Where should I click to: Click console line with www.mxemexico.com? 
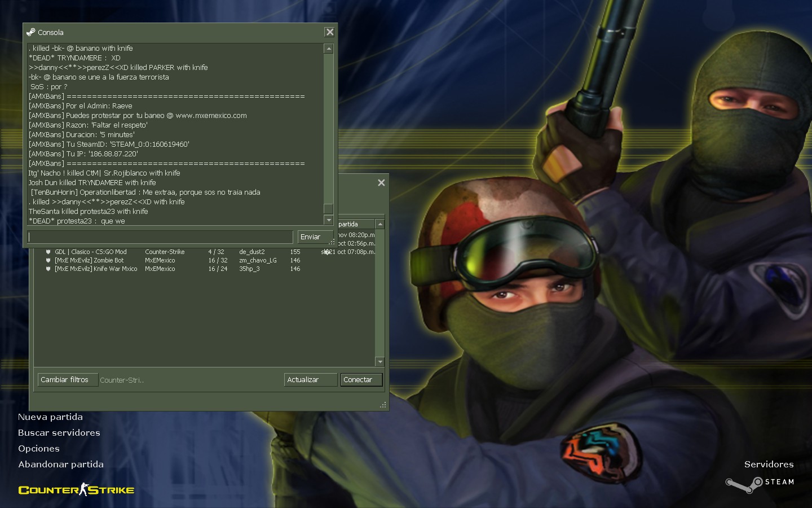tap(138, 115)
